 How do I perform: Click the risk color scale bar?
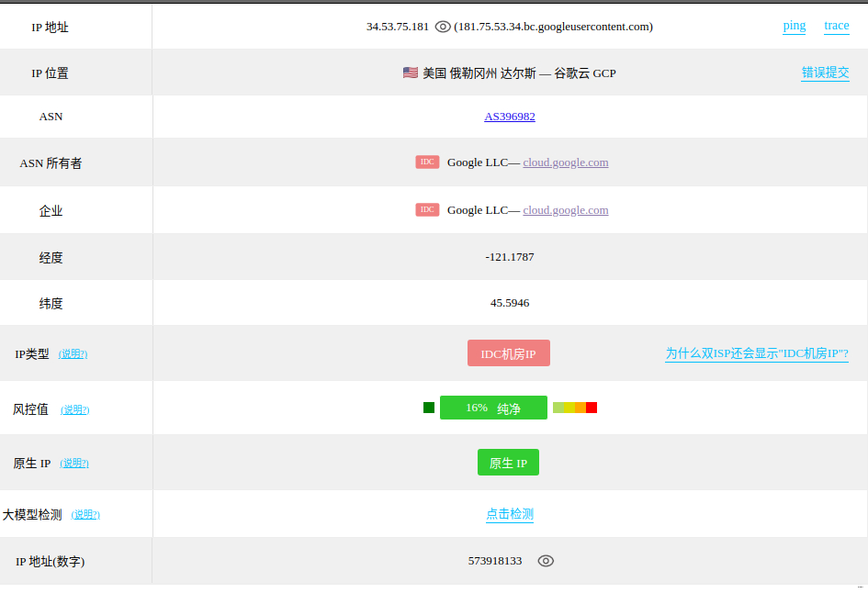pos(575,408)
